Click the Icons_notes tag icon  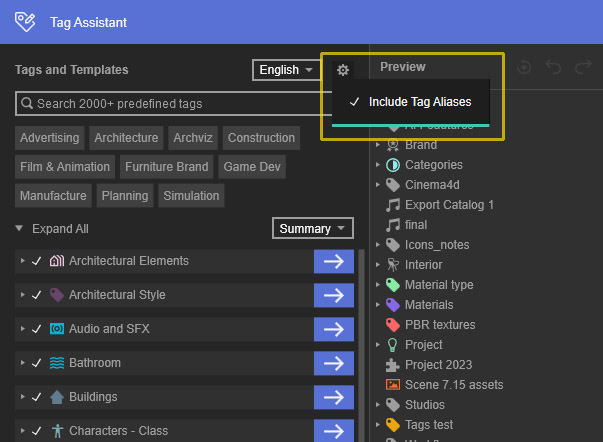pyautogui.click(x=393, y=245)
